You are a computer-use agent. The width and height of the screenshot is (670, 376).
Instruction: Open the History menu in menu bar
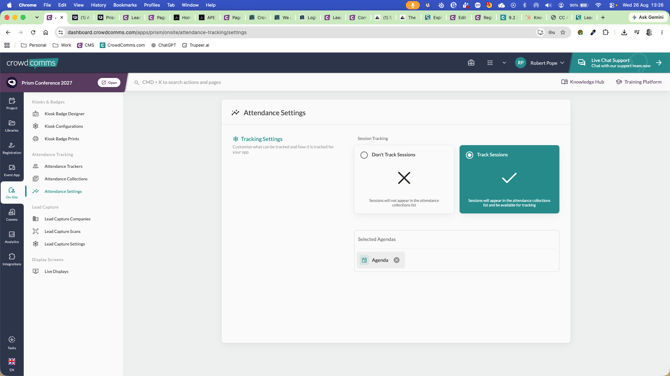[98, 5]
